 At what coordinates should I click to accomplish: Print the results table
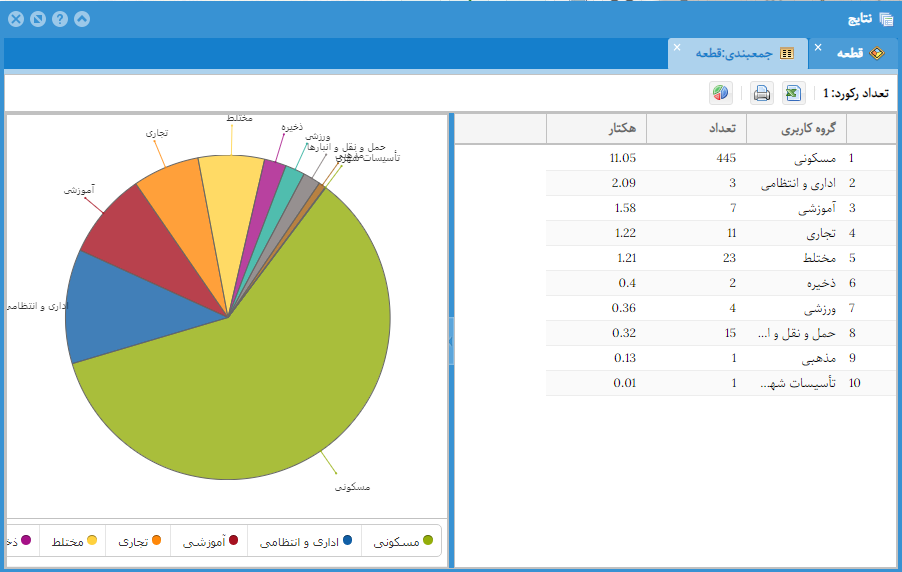[x=762, y=93]
